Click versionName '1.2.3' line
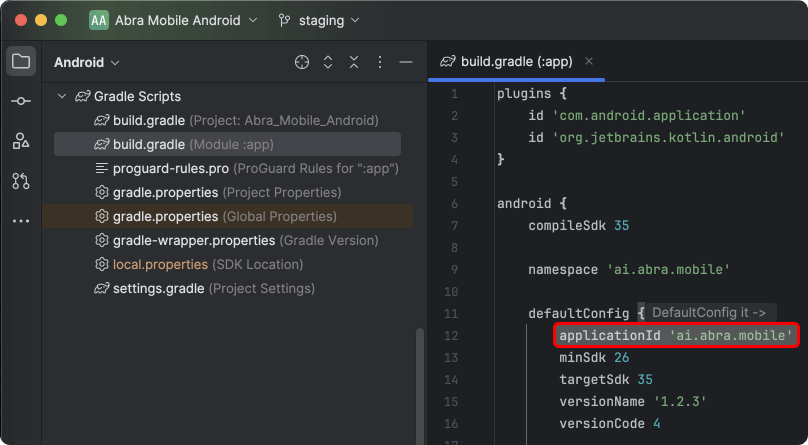 point(633,402)
